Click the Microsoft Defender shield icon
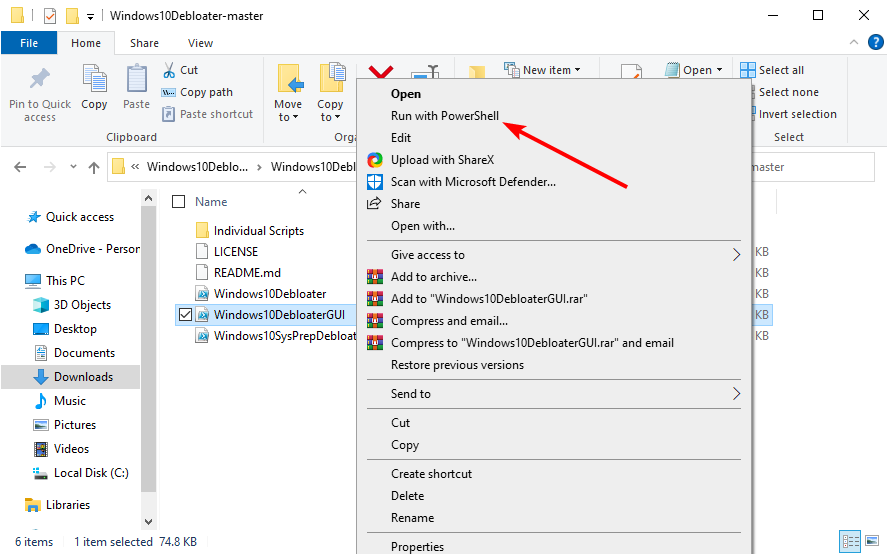This screenshot has width=888, height=554. (375, 182)
